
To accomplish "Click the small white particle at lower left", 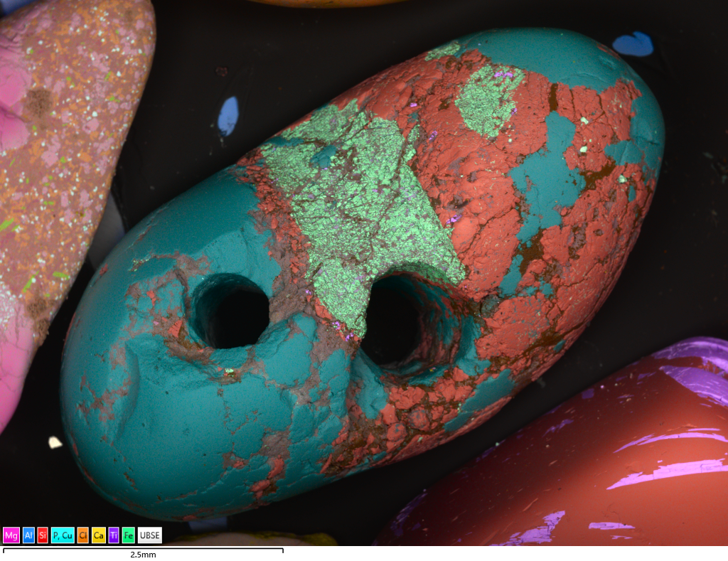I will click(55, 442).
